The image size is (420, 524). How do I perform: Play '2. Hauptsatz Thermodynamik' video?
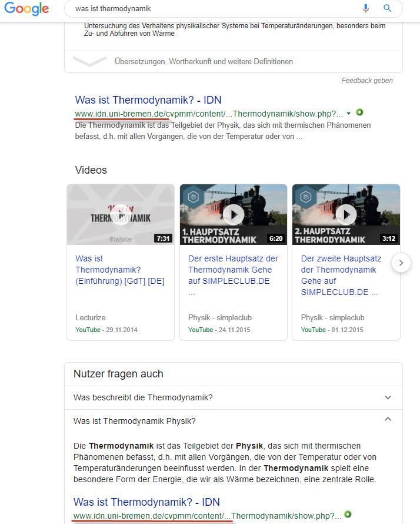[x=346, y=214]
